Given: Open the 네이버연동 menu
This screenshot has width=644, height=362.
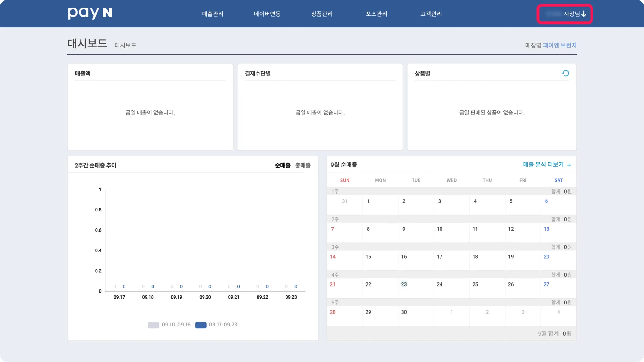Looking at the screenshot, I should coord(267,14).
